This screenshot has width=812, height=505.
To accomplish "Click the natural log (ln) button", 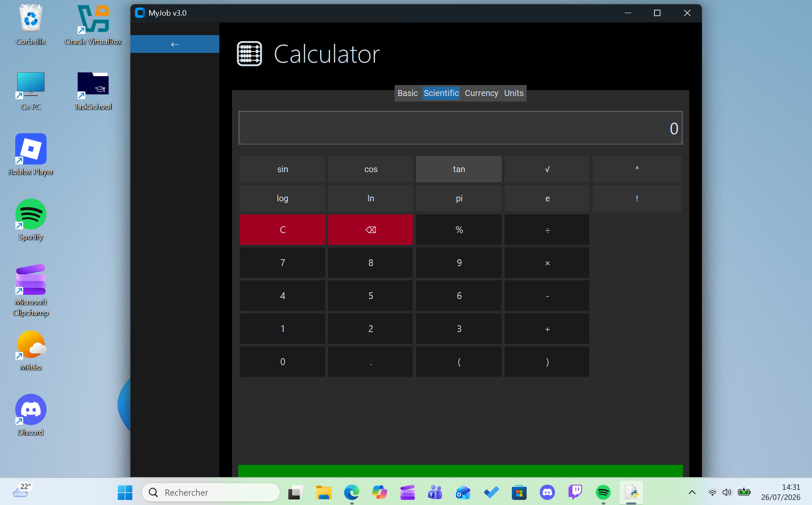I will click(370, 198).
